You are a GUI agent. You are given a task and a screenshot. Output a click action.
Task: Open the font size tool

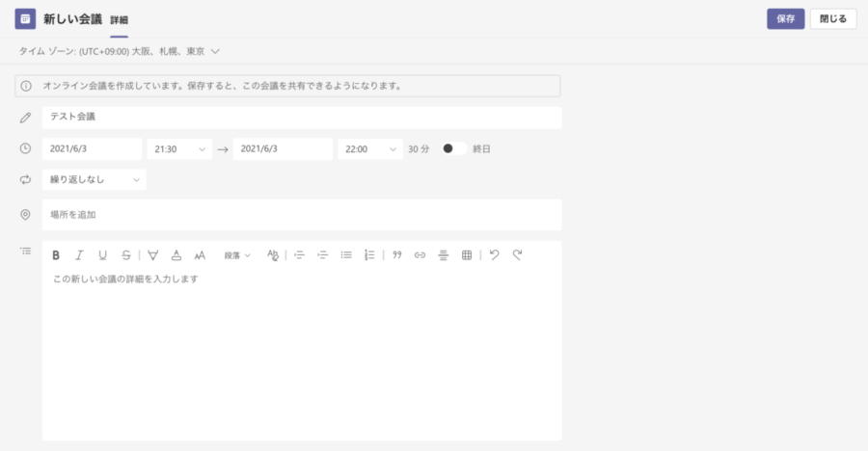[x=200, y=255]
